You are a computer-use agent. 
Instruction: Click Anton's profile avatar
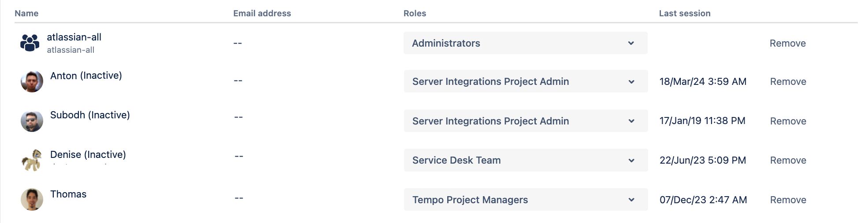click(32, 81)
